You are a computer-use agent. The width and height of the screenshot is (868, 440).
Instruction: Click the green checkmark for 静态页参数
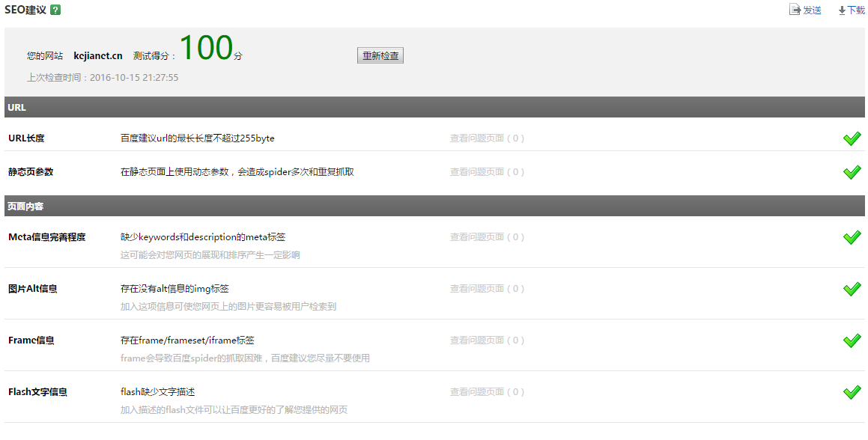coord(852,172)
